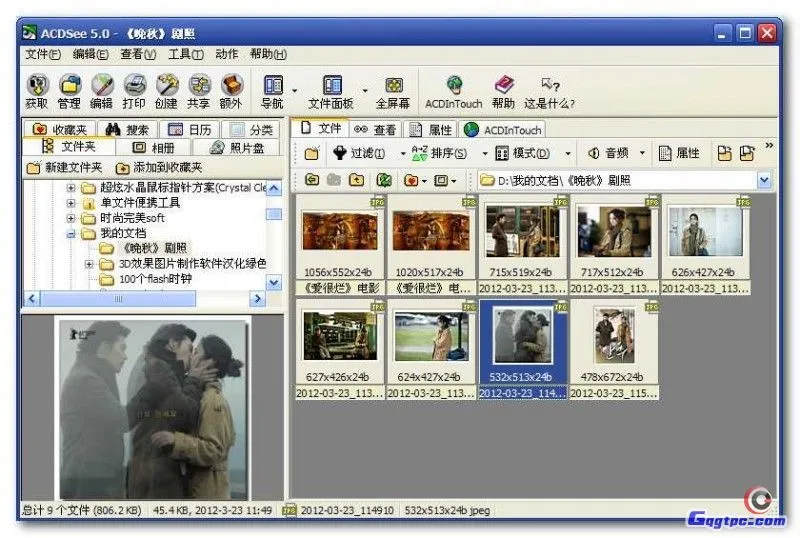Activate the 这是什么? what's-this pointer
Screen dimensions: 800x538
[549, 91]
